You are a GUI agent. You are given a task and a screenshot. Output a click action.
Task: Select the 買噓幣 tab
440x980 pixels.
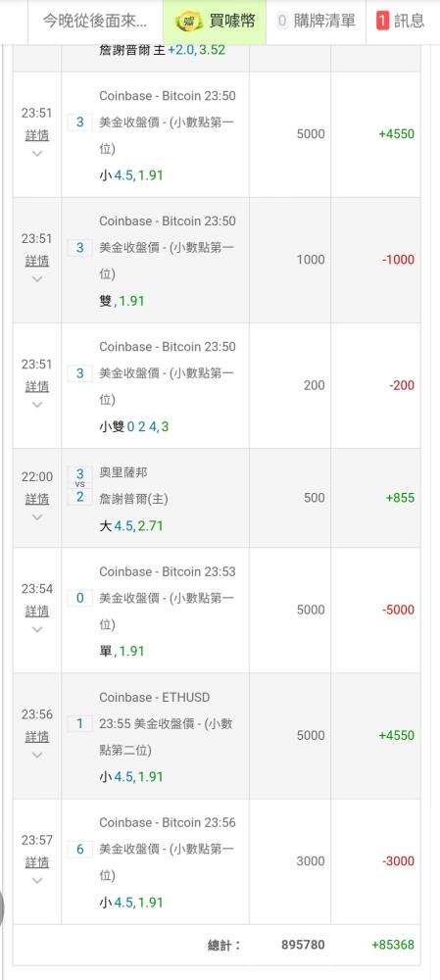[215, 22]
